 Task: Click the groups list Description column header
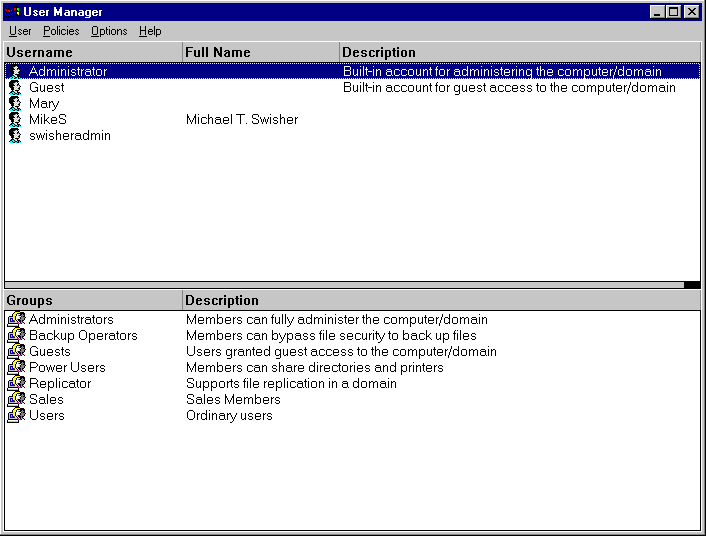(442, 300)
